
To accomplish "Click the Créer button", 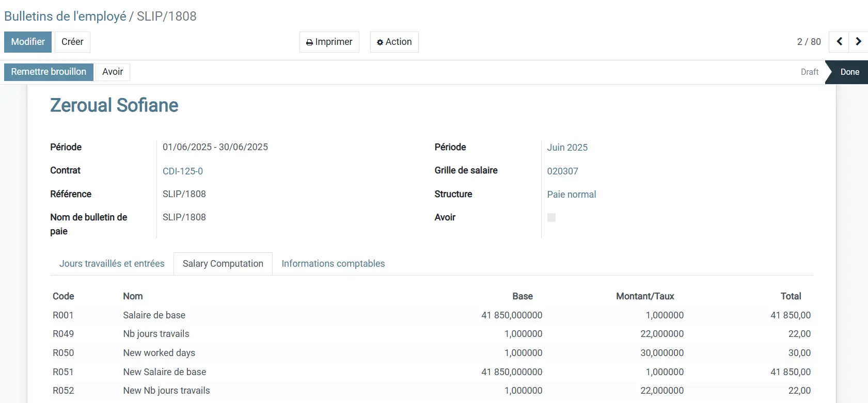I will coord(72,42).
